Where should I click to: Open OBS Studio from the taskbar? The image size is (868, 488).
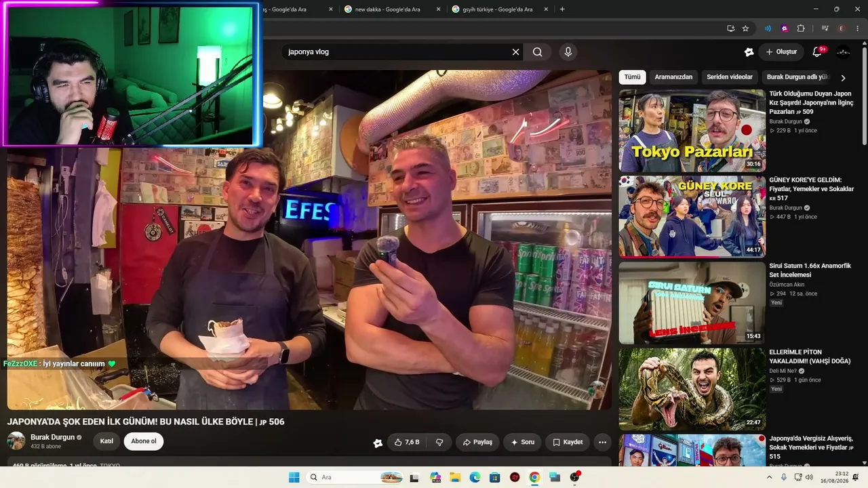click(575, 477)
